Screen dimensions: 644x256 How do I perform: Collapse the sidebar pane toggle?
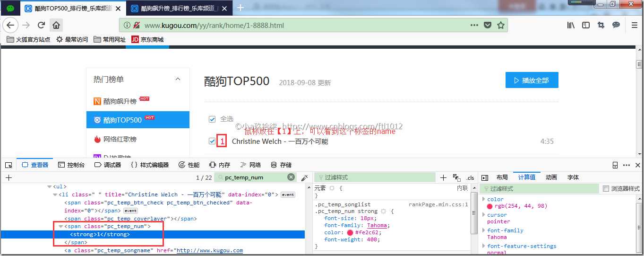pyautogui.click(x=484, y=177)
